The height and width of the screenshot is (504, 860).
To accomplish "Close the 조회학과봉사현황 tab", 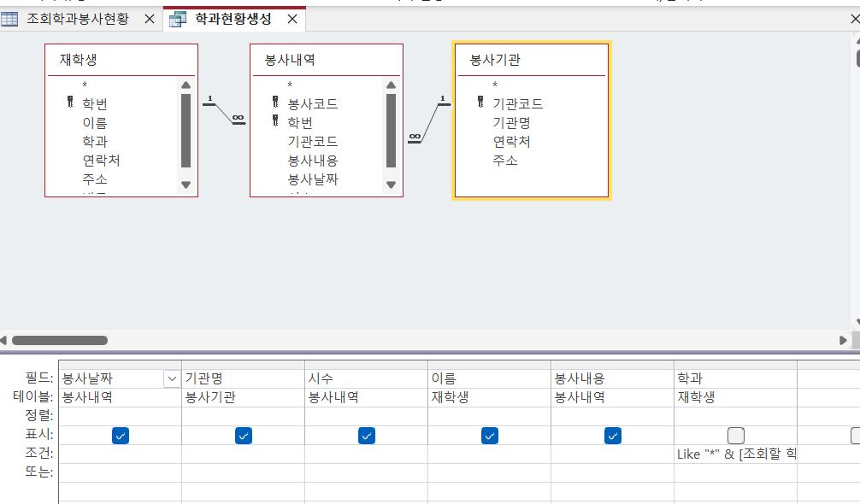I will pyautogui.click(x=150, y=19).
